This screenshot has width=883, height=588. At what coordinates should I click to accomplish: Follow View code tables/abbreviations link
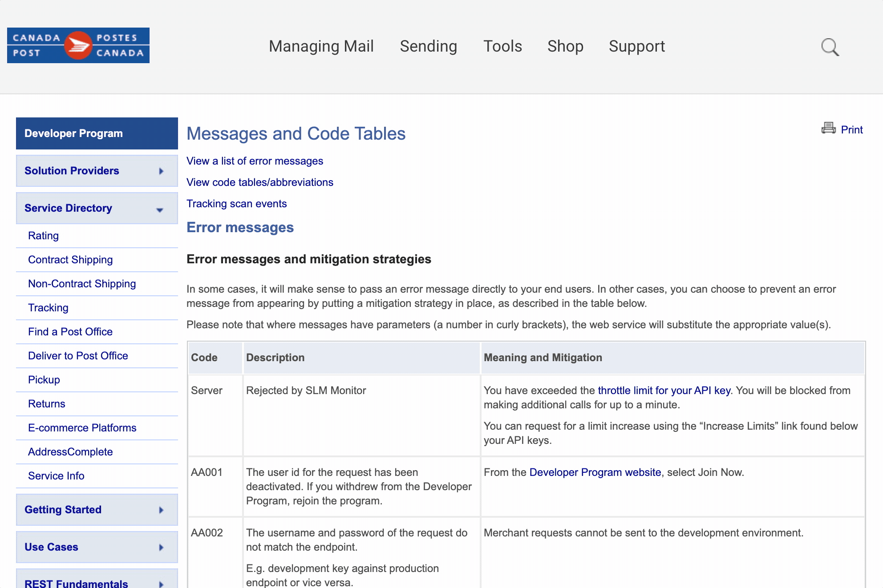pyautogui.click(x=260, y=182)
